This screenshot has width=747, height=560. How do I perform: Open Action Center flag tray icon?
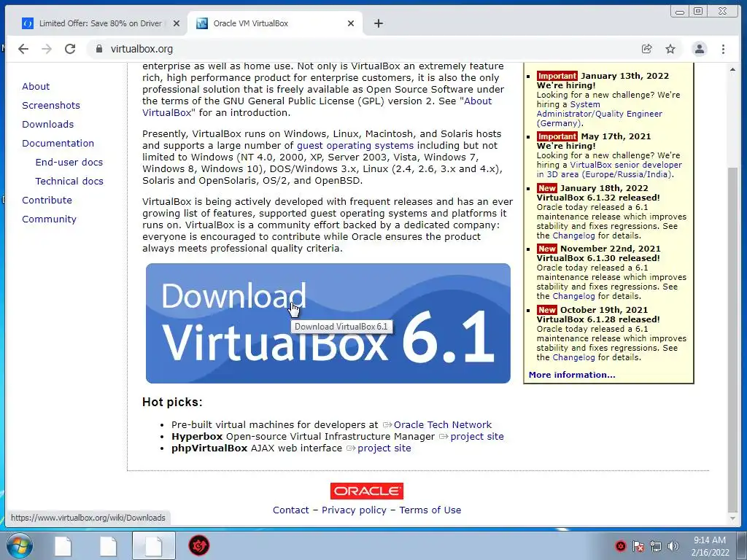click(x=638, y=545)
